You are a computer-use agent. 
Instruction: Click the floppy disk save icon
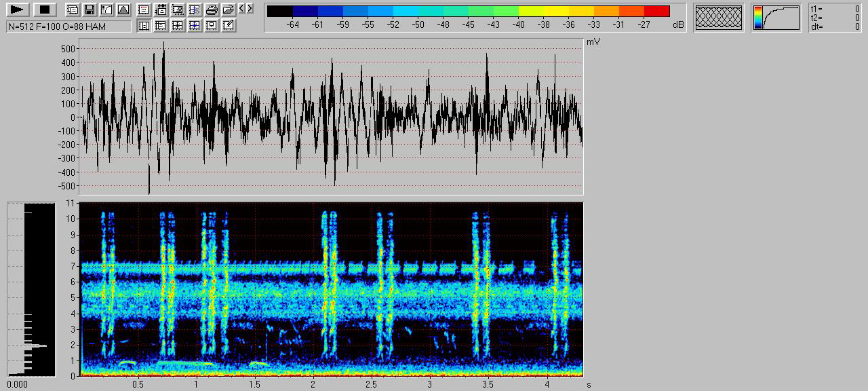[x=89, y=10]
